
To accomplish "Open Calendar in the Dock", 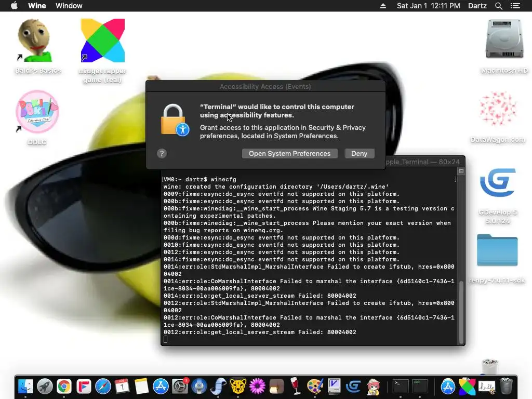I will 122,386.
